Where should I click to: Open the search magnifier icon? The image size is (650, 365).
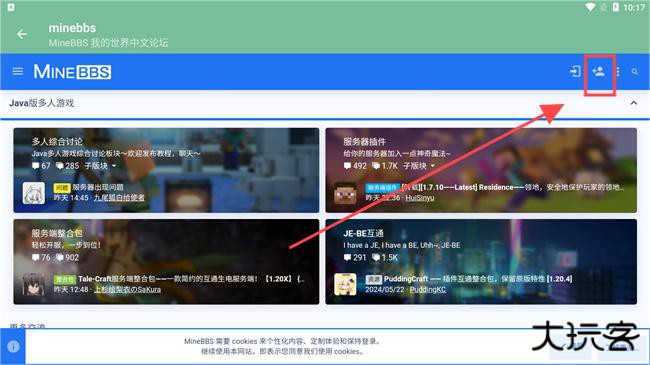pyautogui.click(x=635, y=72)
